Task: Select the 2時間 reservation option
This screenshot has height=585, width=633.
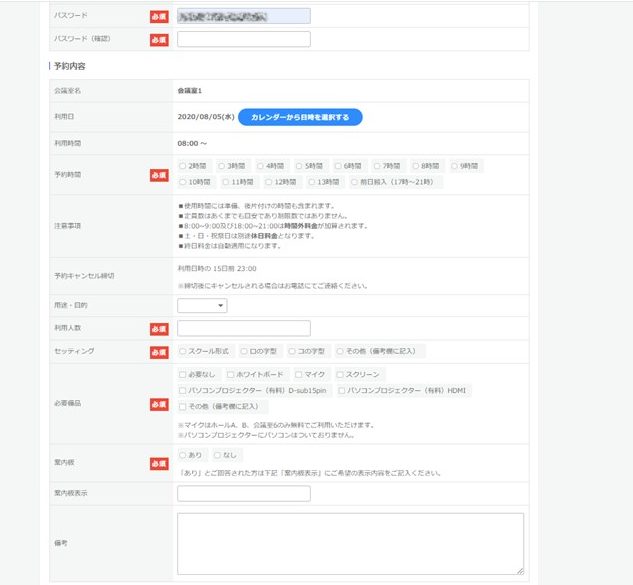Action: [x=182, y=166]
